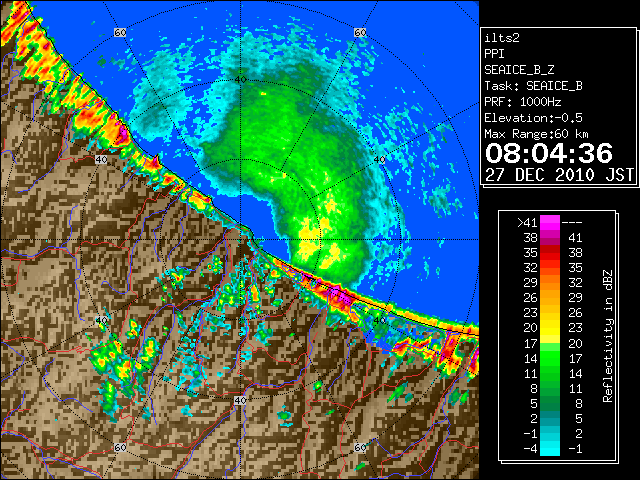Screen dimensions: 640x480
Task: Click the 40 km label on north ring
Action: [240, 80]
